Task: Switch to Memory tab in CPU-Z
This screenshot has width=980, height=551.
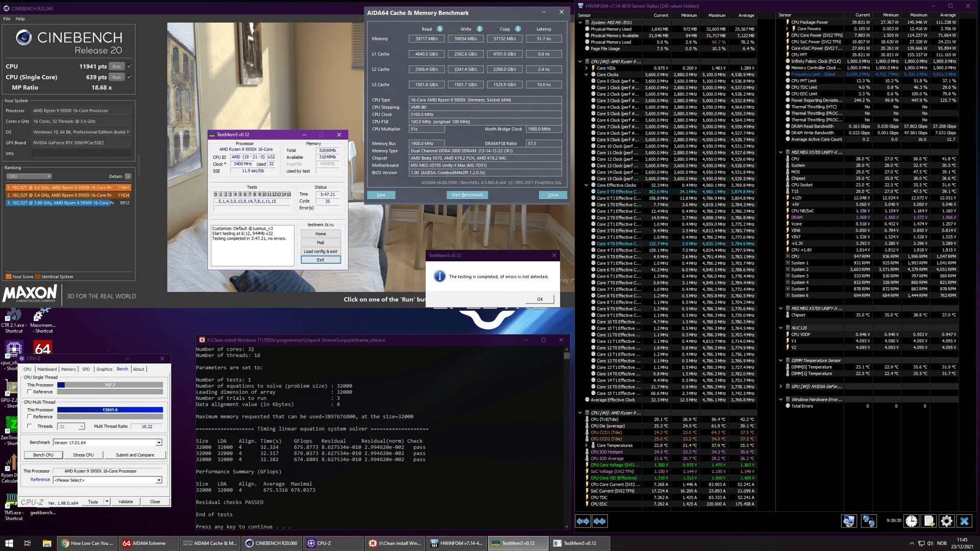Action: pos(68,369)
